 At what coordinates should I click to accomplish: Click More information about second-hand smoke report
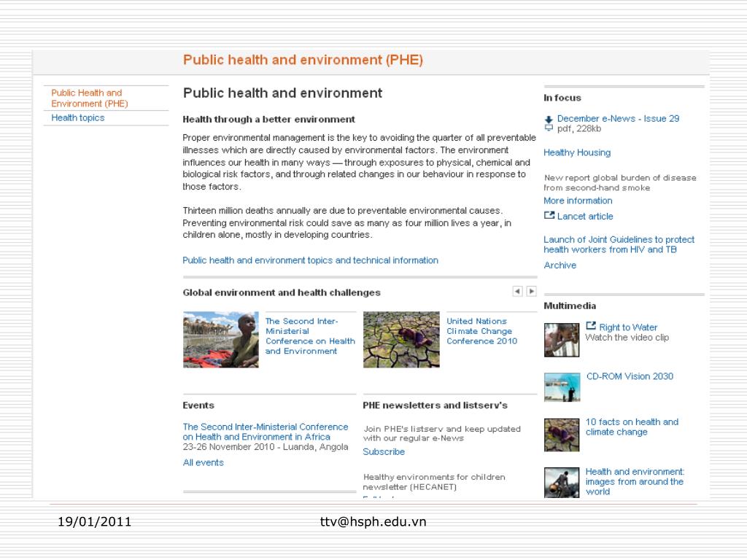click(578, 201)
